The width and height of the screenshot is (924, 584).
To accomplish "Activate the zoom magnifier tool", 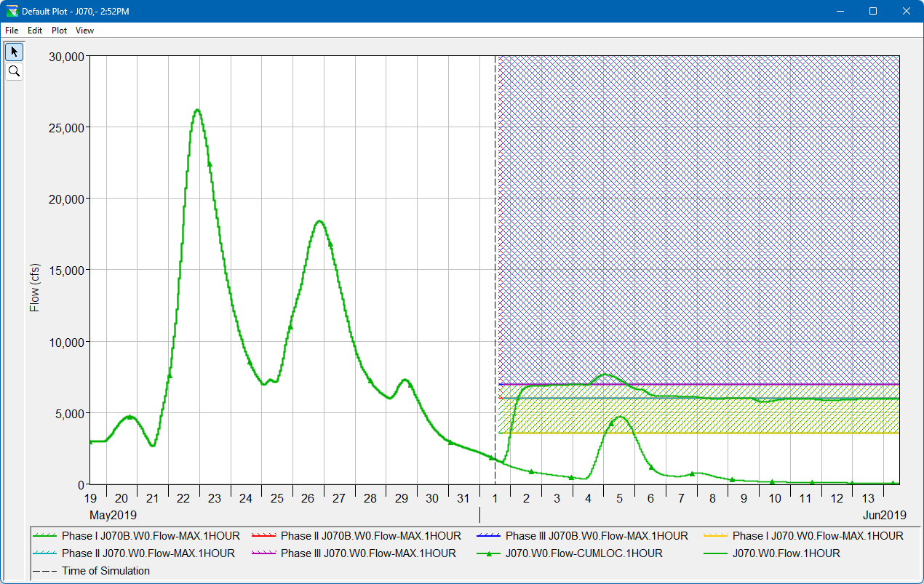I will tap(14, 71).
